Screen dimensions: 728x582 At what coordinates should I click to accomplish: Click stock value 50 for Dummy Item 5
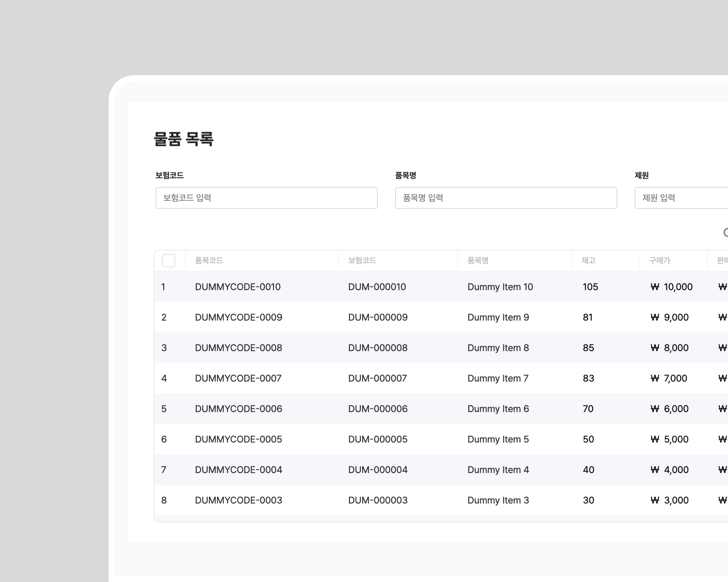[588, 439]
